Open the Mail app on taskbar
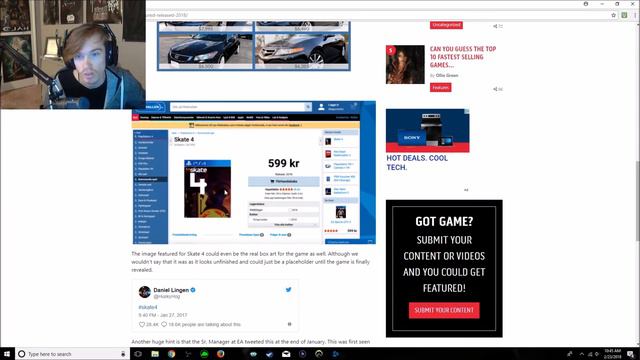This screenshot has width=640, height=360. pyautogui.click(x=286, y=354)
